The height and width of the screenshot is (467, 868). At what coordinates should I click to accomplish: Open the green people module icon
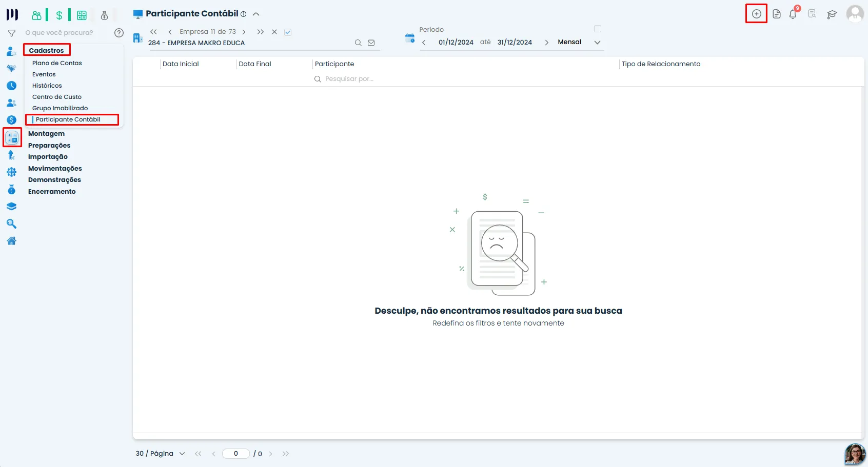36,15
